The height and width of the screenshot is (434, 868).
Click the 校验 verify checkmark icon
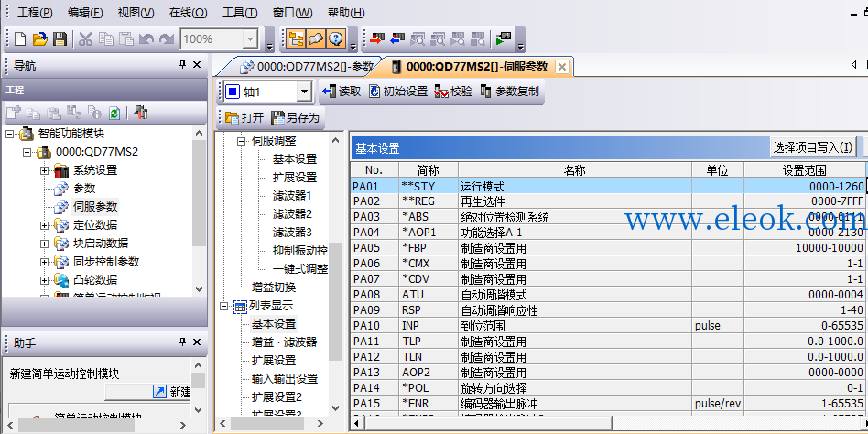(441, 92)
